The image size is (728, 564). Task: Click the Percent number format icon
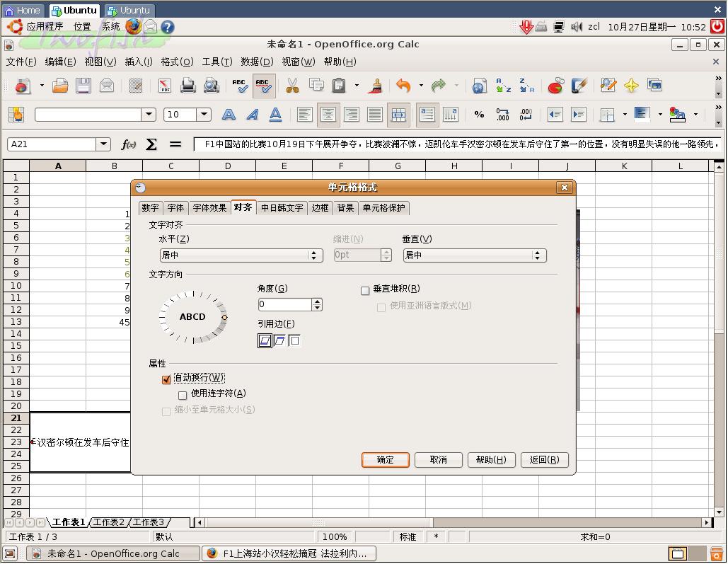[x=479, y=115]
